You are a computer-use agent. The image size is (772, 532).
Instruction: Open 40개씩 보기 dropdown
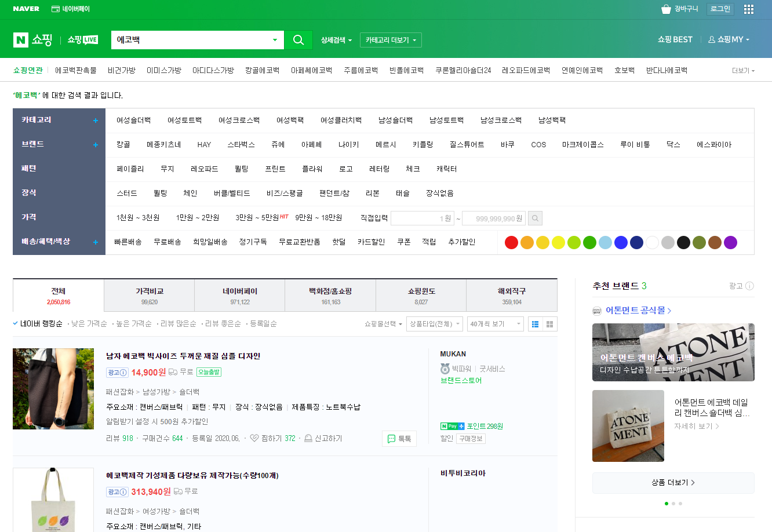(496, 324)
